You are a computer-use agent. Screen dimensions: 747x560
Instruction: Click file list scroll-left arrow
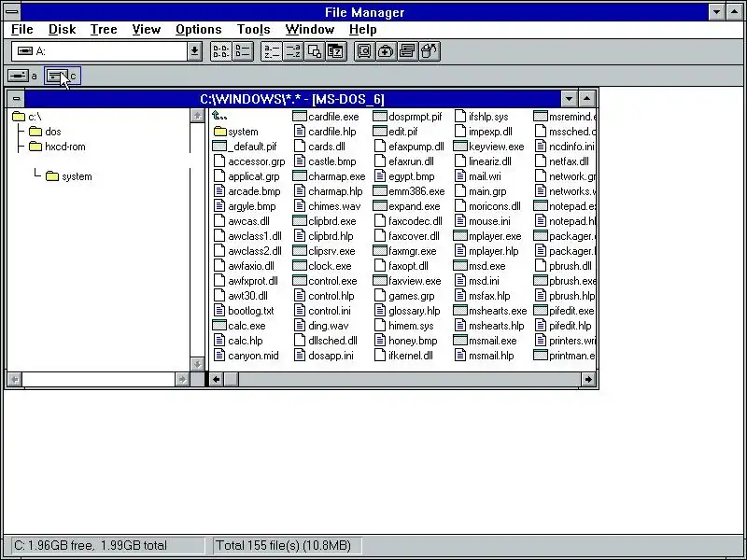point(217,379)
